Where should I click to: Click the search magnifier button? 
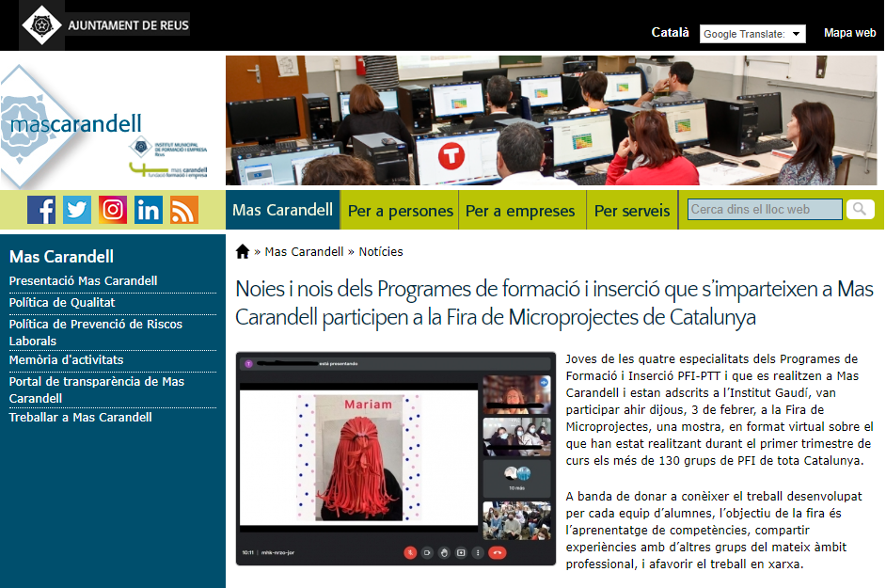click(x=860, y=210)
